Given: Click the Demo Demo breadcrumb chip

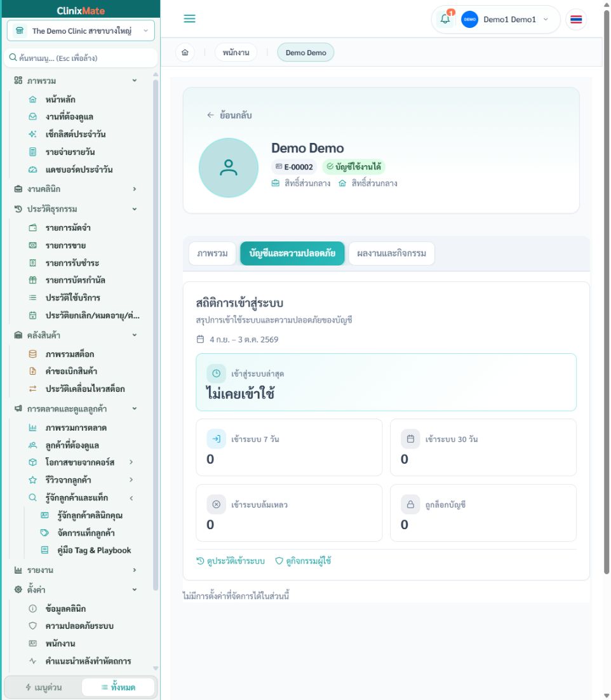Looking at the screenshot, I should pyautogui.click(x=305, y=53).
